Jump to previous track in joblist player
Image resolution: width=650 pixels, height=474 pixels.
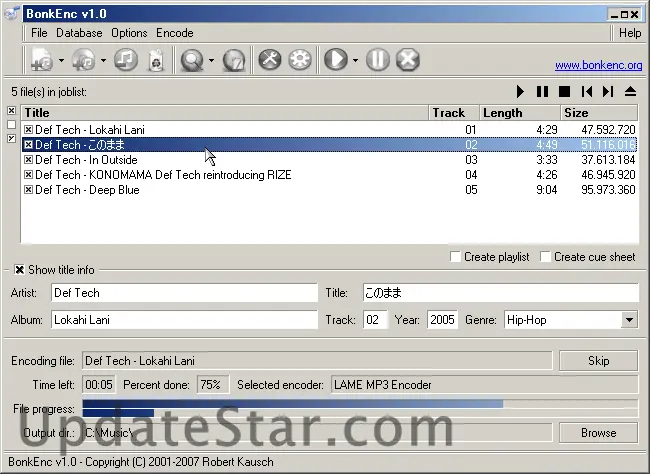tap(587, 92)
